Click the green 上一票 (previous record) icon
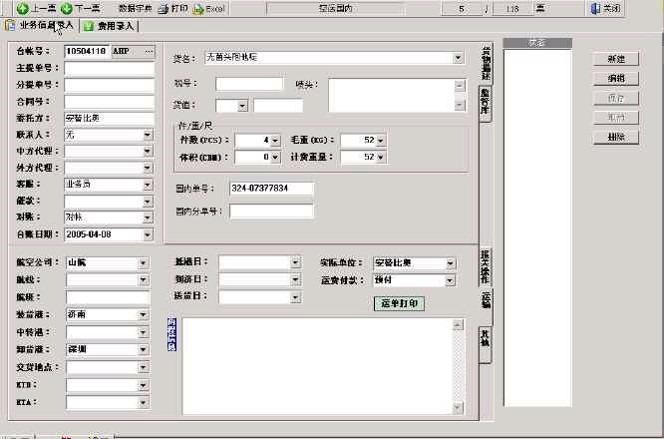The width and height of the screenshot is (664, 439). pos(22,8)
